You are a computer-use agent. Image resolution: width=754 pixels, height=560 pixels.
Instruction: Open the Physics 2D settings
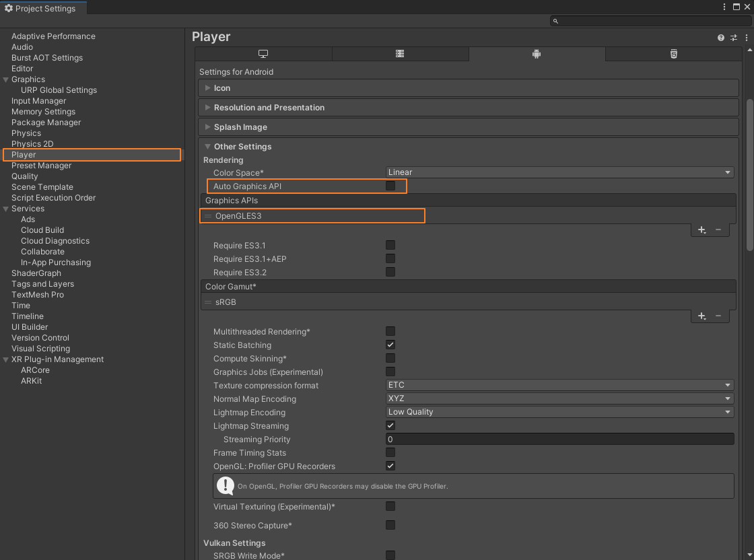coord(32,144)
